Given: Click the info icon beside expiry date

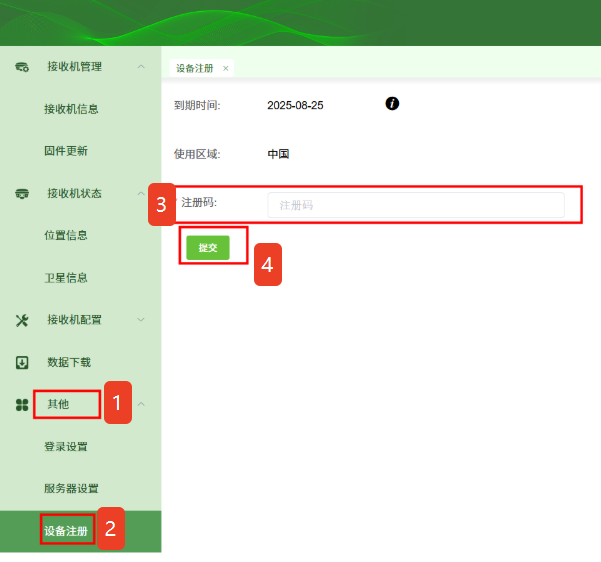Looking at the screenshot, I should point(392,104).
